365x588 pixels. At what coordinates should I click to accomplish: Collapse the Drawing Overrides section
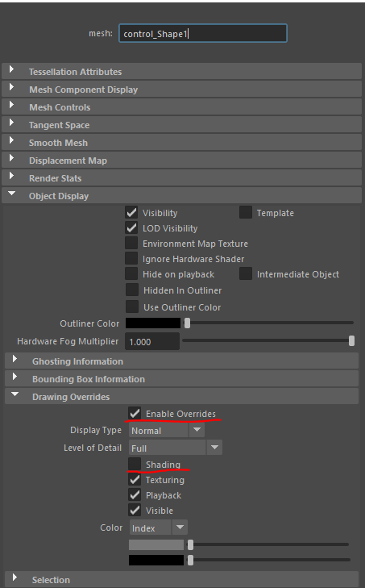(x=181, y=396)
